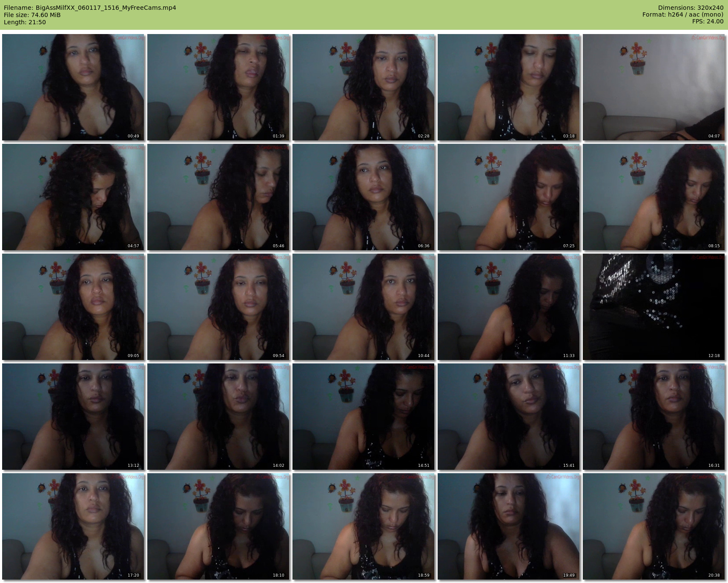Select the frame captured at 14:02
Screen dimensions: 728x583
218,417
